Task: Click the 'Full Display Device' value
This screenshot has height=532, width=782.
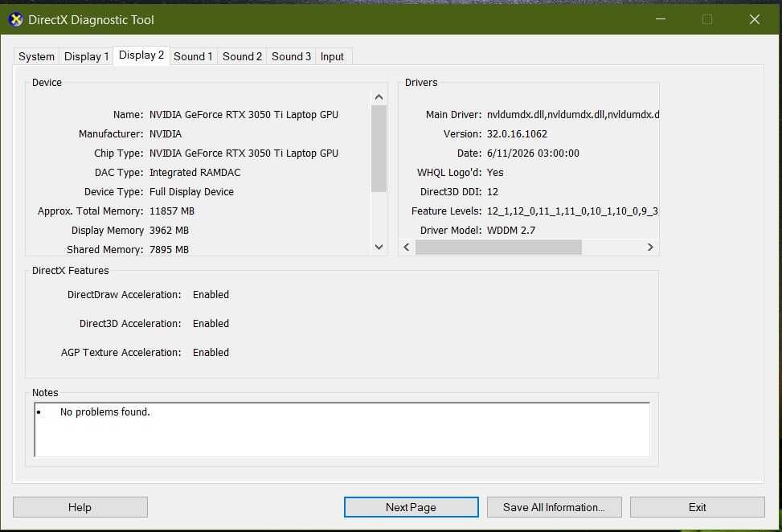Action: [191, 192]
